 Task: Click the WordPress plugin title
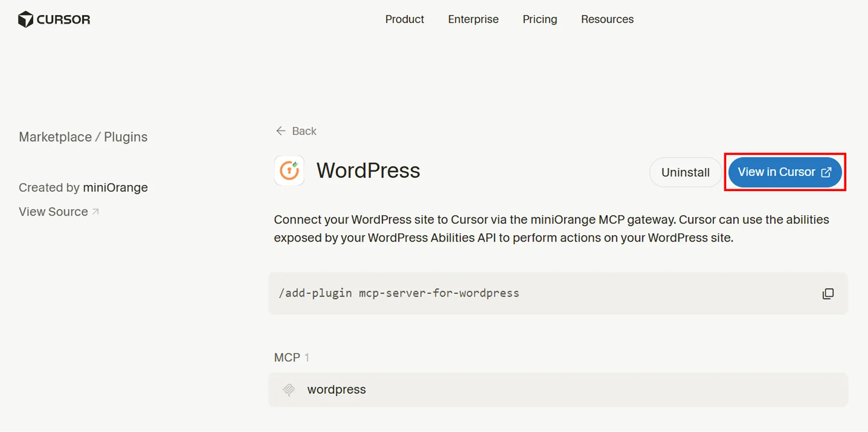(368, 170)
